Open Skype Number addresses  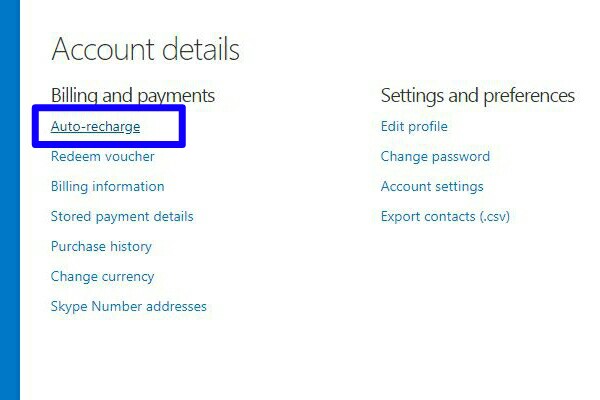[129, 306]
